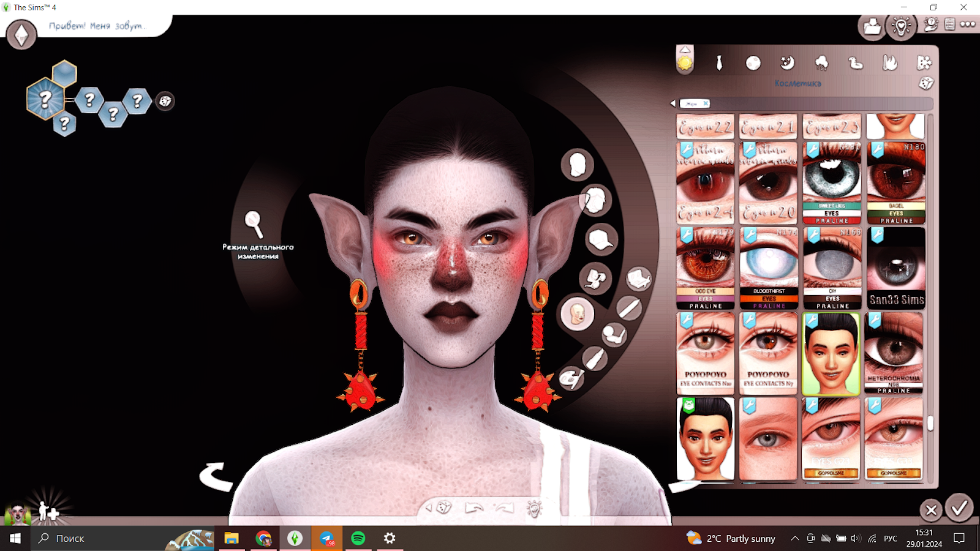Confirm household with checkmark button

pyautogui.click(x=959, y=508)
